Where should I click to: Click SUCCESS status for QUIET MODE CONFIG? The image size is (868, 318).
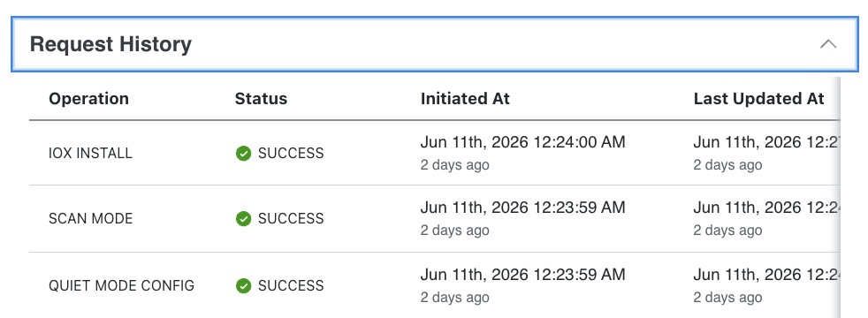tap(291, 286)
